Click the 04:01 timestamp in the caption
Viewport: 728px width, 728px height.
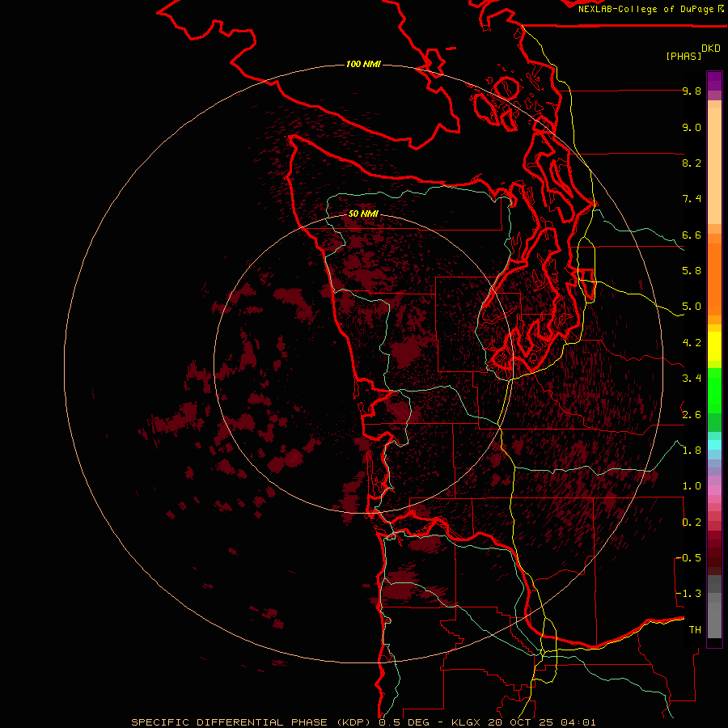click(x=578, y=722)
